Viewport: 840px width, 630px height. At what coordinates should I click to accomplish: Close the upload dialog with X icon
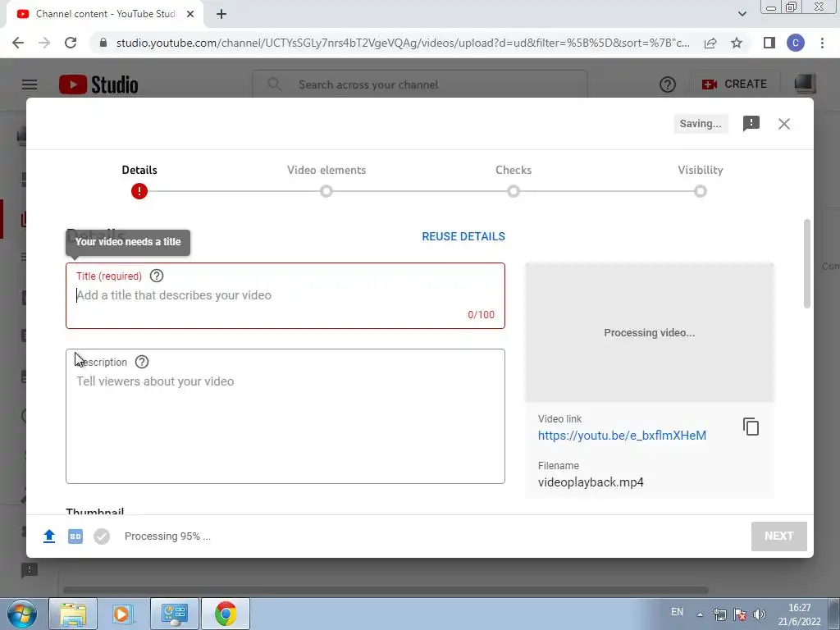click(x=783, y=124)
